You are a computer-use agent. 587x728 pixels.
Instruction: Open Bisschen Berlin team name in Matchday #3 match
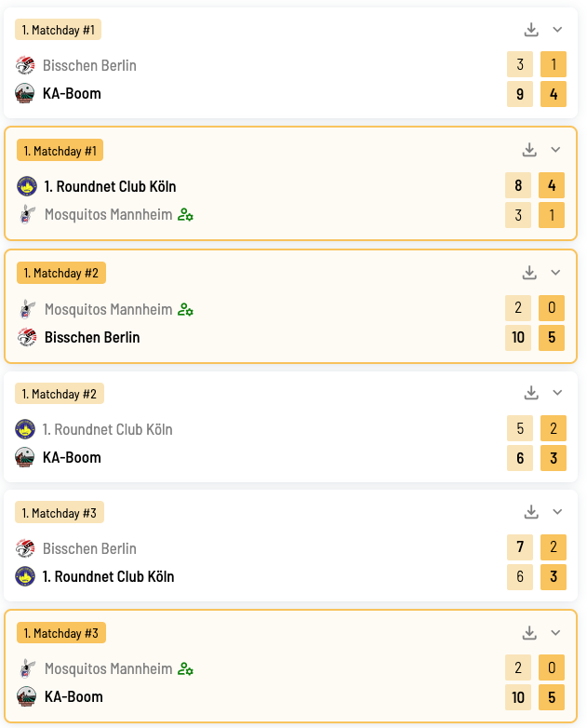(x=89, y=548)
